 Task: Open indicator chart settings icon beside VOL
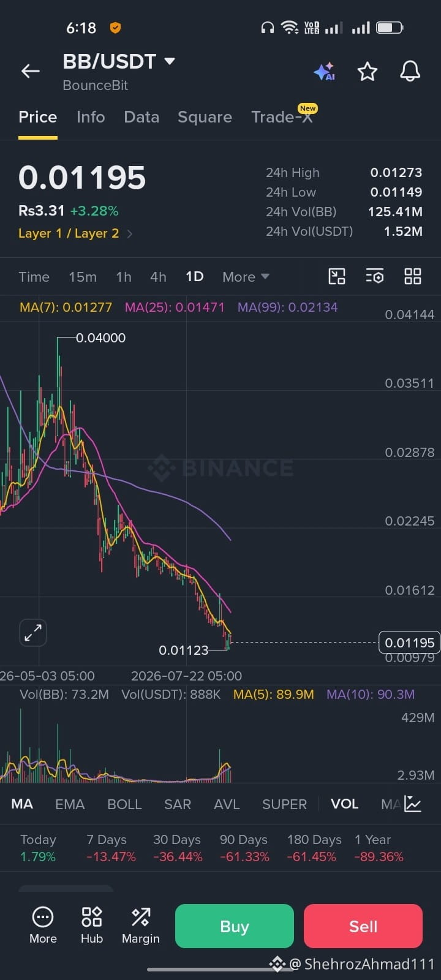413,804
